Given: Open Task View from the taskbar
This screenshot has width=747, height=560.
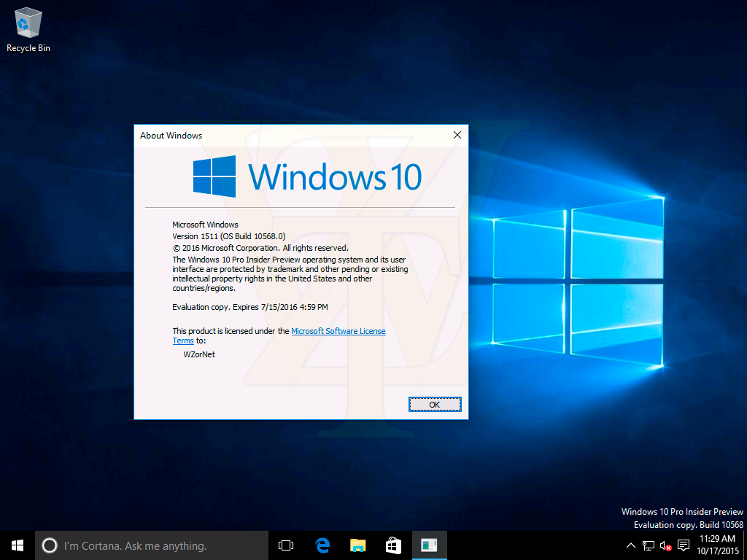Looking at the screenshot, I should [286, 545].
